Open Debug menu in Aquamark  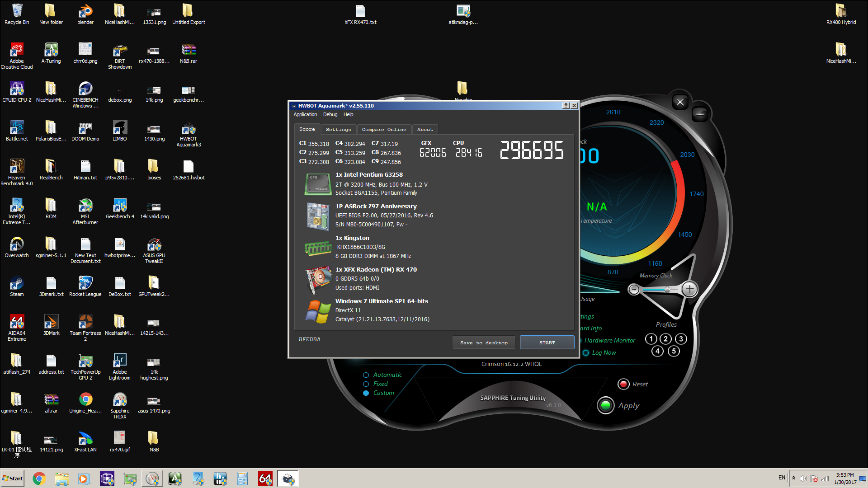330,114
